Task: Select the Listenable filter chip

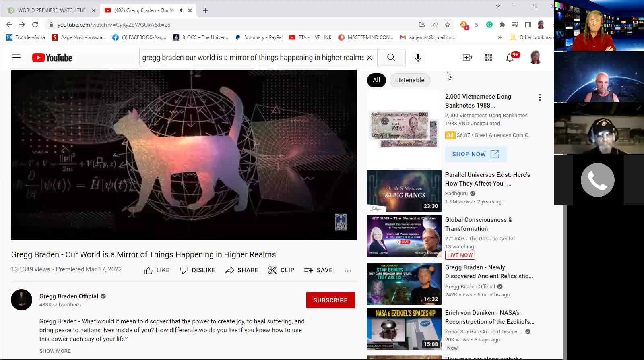Action: pyautogui.click(x=409, y=80)
